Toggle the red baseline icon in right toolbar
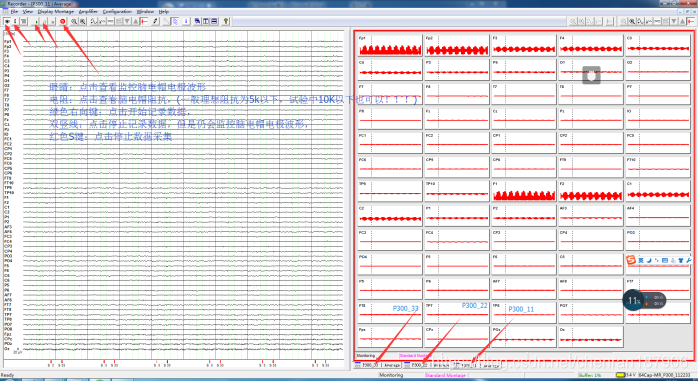698x381 pixels. [x=691, y=21]
